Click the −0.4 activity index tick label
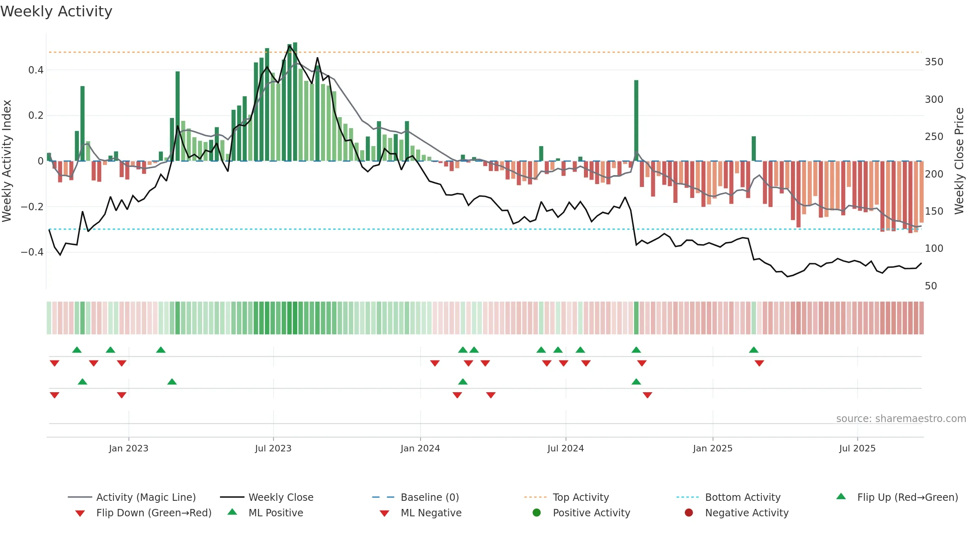The height and width of the screenshot is (551, 980). (32, 252)
